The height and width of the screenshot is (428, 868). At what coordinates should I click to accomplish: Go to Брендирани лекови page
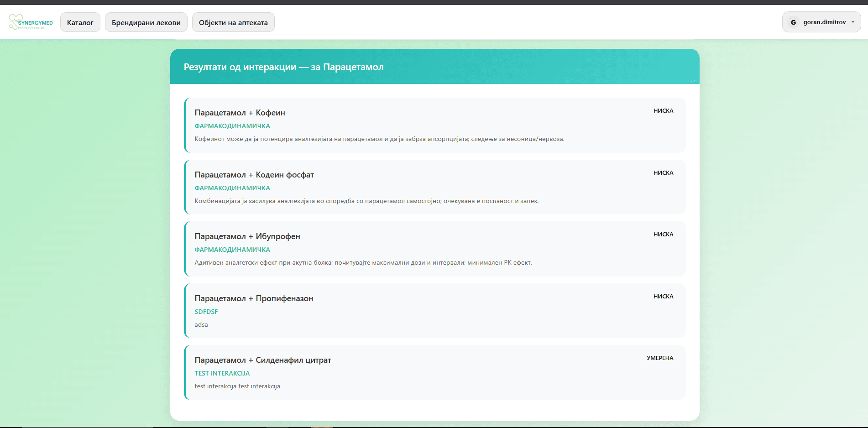[146, 22]
